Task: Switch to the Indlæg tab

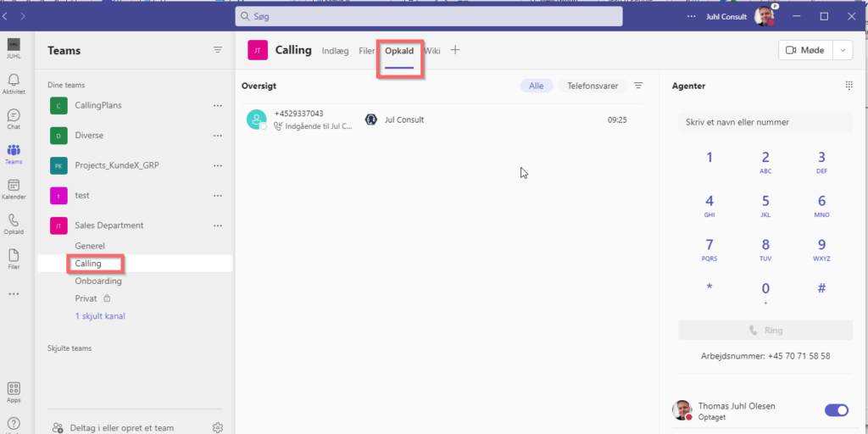Action: [336, 51]
